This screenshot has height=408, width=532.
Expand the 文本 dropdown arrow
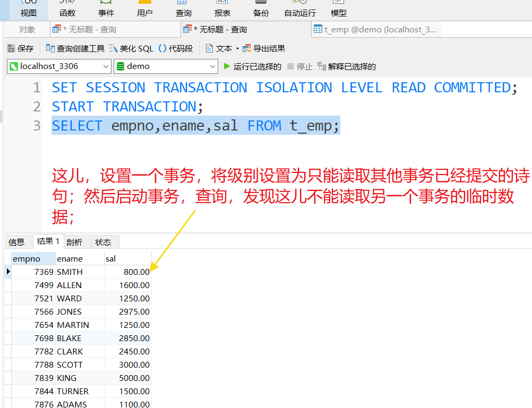(237, 48)
